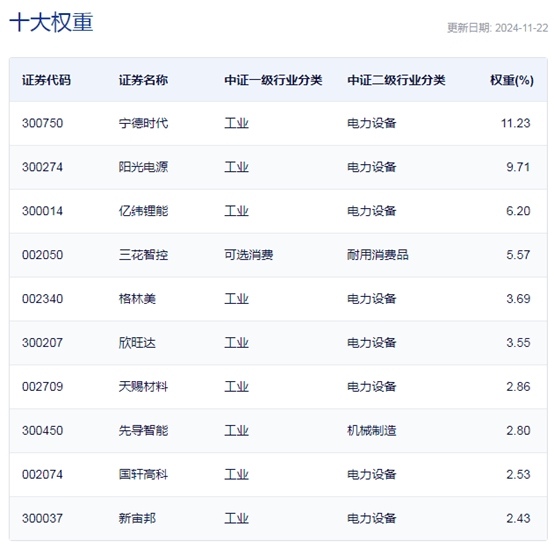Select the 证券名称 column header
Screen dimensions: 554x548
(143, 80)
